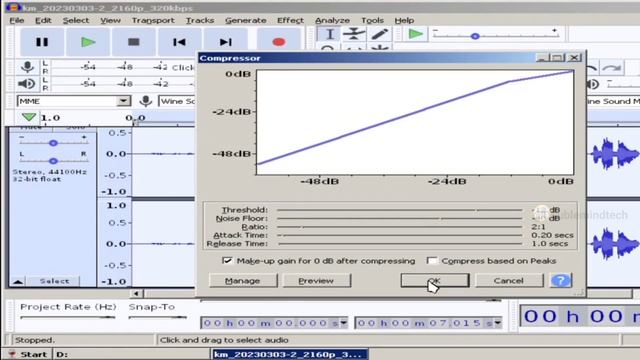Click the selection end time field

(424, 323)
